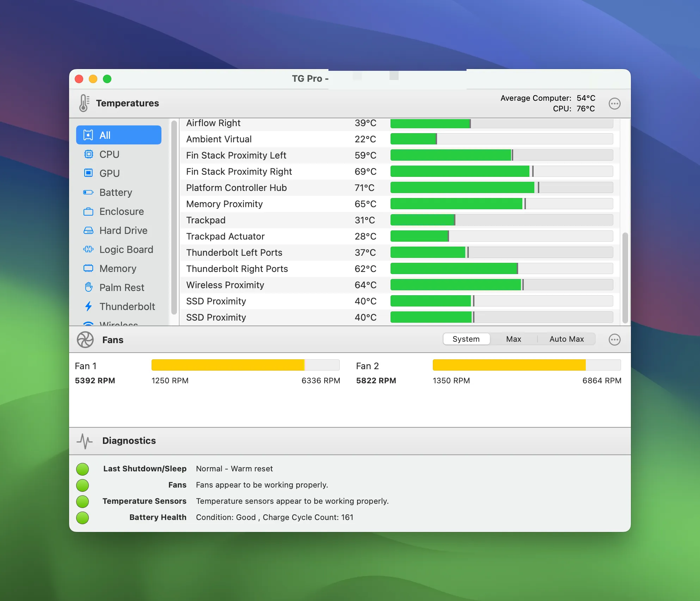
Task: Open the Battery sensors via battery icon
Action: (x=89, y=192)
